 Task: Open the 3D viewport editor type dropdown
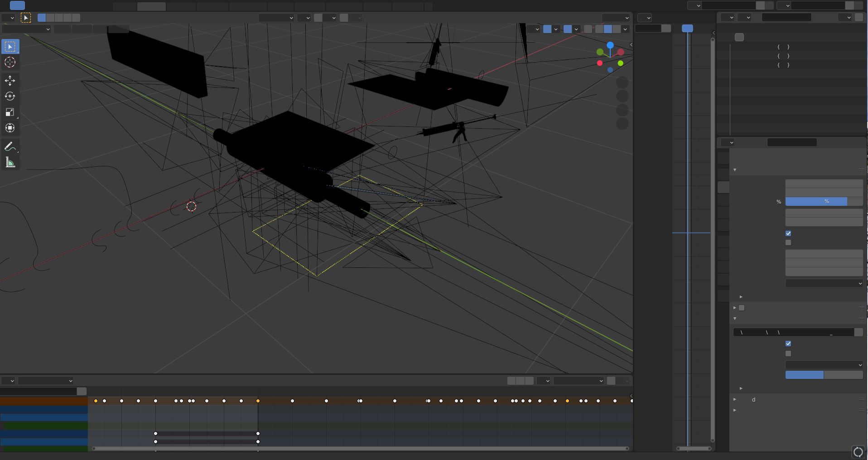(8, 18)
